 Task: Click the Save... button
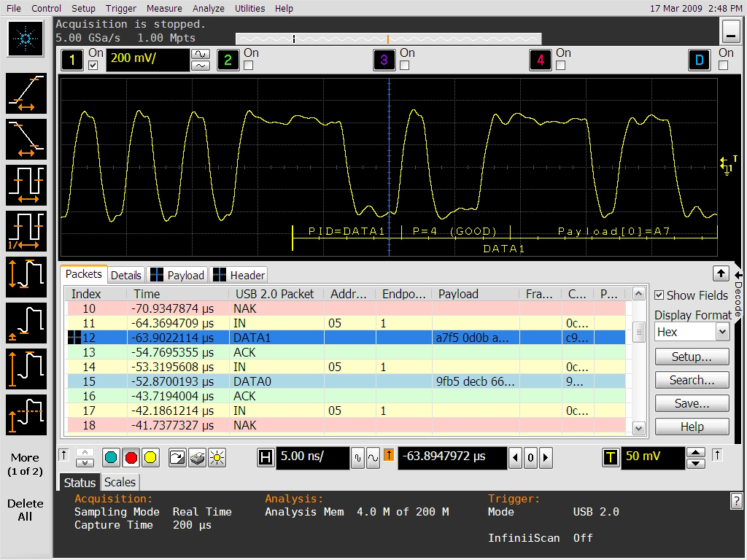(x=692, y=403)
